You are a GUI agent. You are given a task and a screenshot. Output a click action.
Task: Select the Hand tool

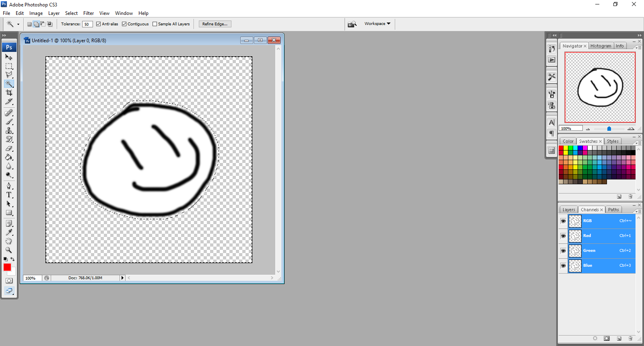pos(9,241)
